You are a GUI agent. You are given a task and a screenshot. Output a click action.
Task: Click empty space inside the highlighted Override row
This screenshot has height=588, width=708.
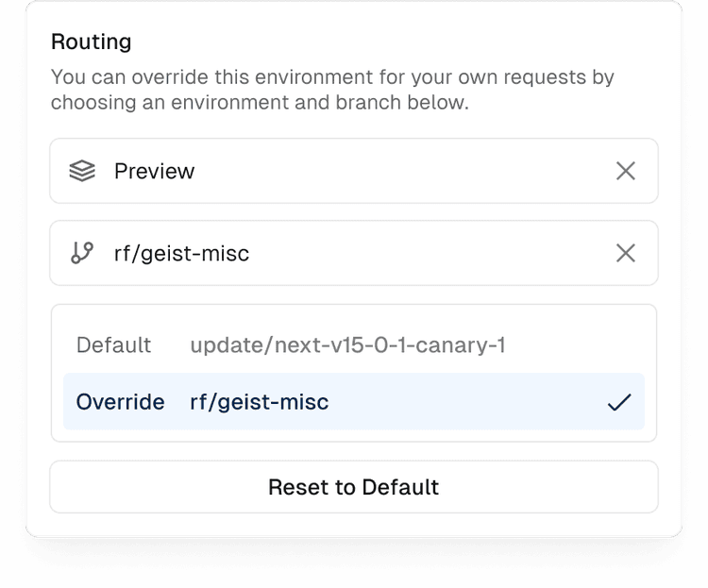point(472,402)
